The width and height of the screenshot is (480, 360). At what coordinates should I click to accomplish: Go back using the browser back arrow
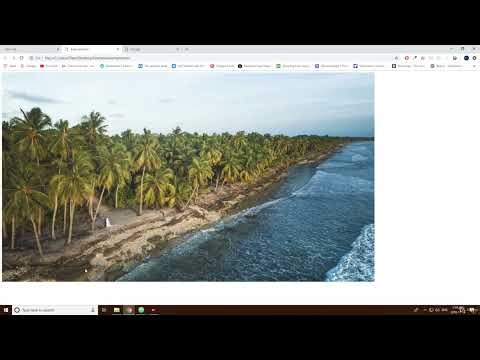coord(5,58)
